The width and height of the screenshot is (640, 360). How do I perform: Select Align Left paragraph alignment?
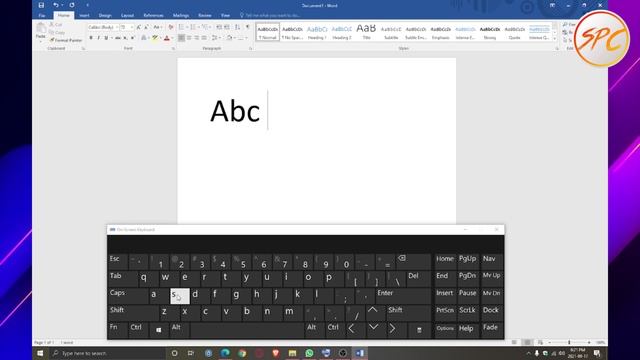click(181, 38)
